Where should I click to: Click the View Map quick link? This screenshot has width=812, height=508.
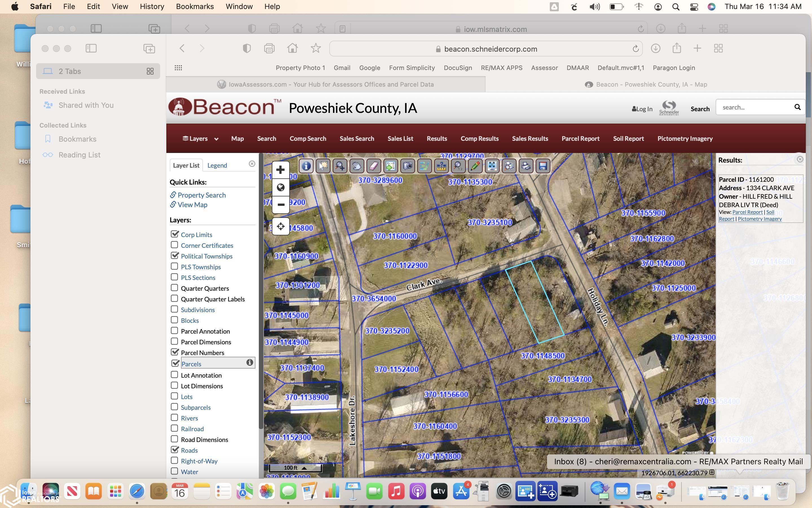[x=192, y=205]
